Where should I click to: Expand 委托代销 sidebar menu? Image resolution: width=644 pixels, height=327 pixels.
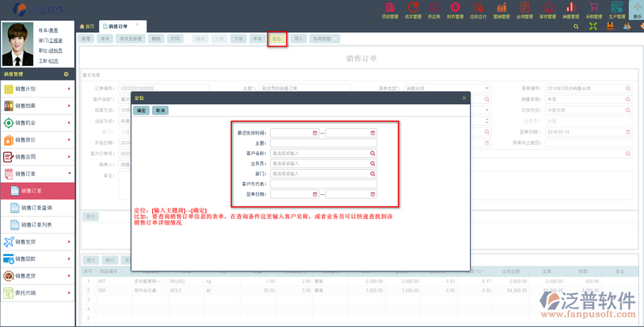click(x=38, y=293)
